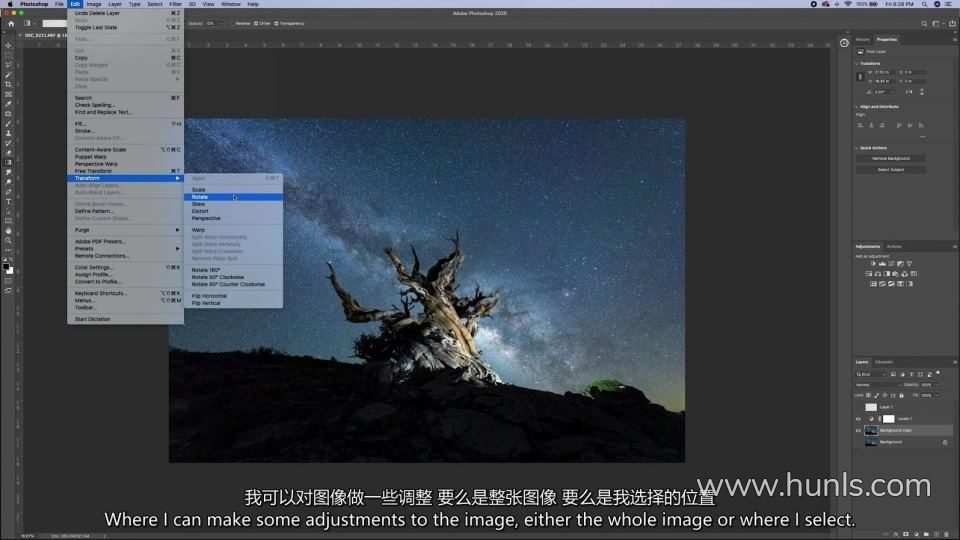This screenshot has width=960, height=540.
Task: Expand the Presets submenu
Action: (x=126, y=249)
